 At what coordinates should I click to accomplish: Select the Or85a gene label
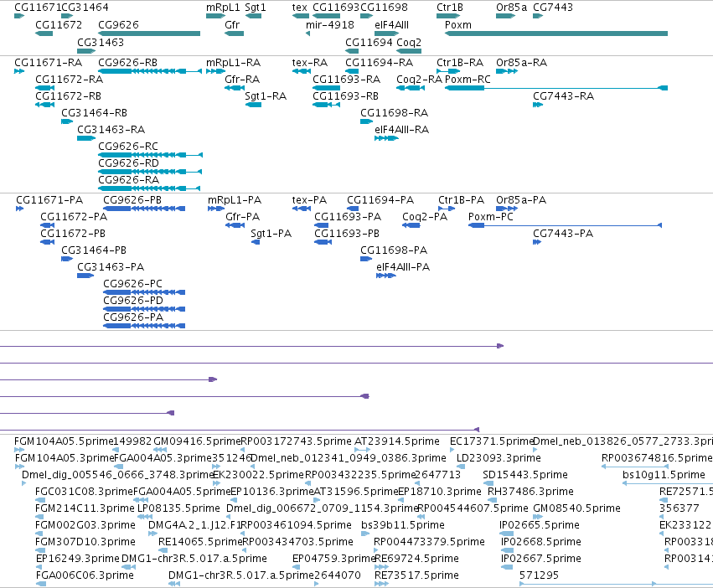point(512,8)
